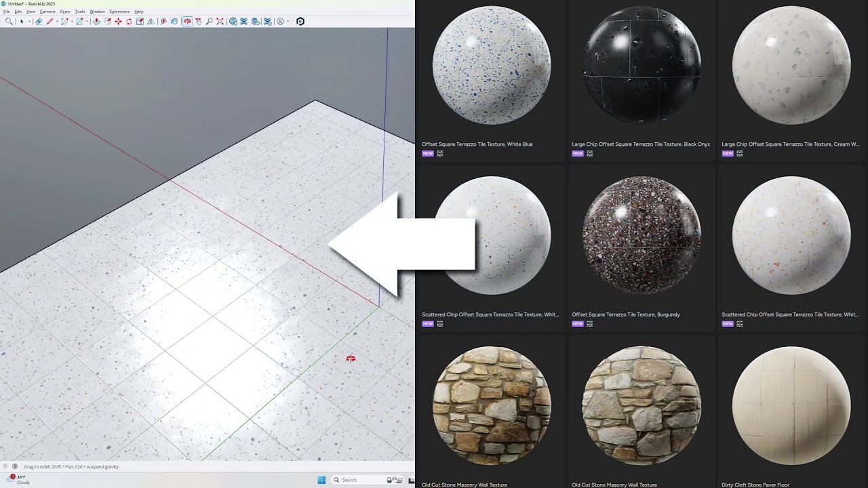Click the Zoom Extents tool
This screenshot has width=868, height=488.
click(x=220, y=22)
